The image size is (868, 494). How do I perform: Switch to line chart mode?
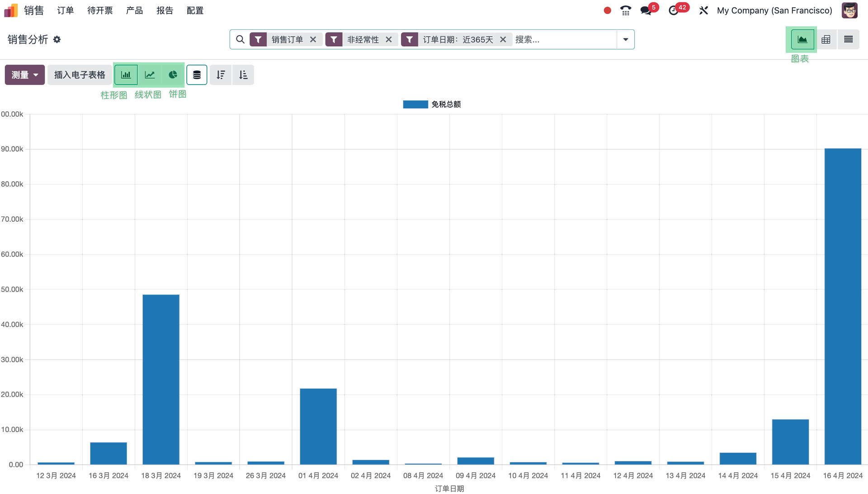tap(150, 75)
